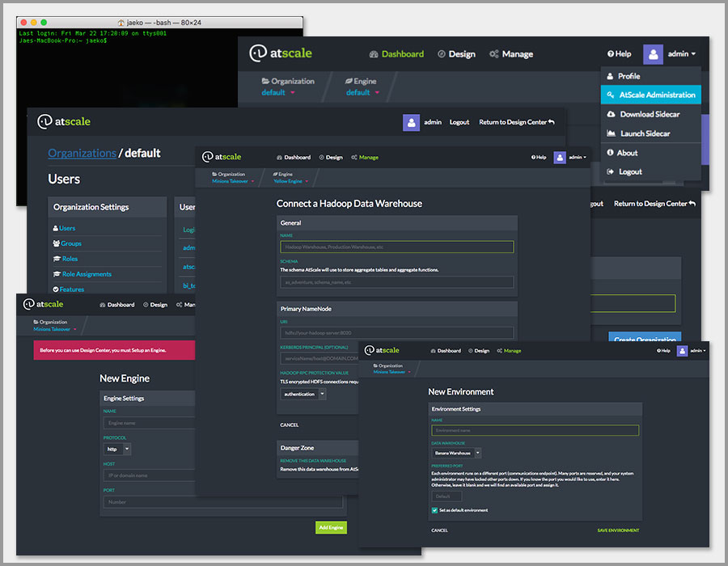The width and height of the screenshot is (728, 566).
Task: Click the HOST input in New Engine form
Action: click(149, 475)
